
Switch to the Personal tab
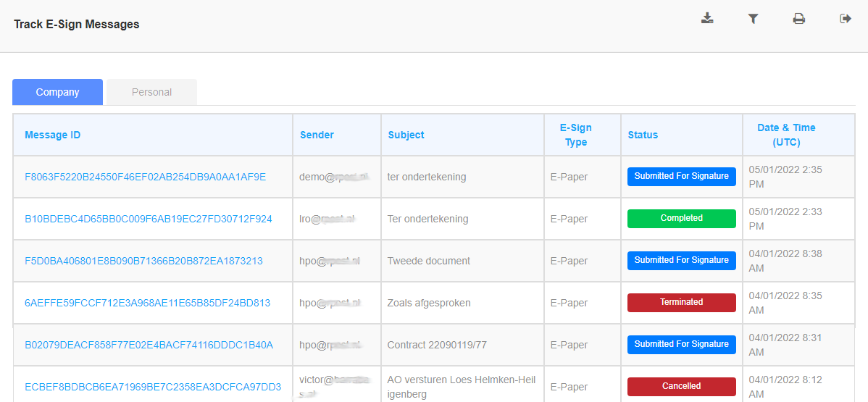152,92
